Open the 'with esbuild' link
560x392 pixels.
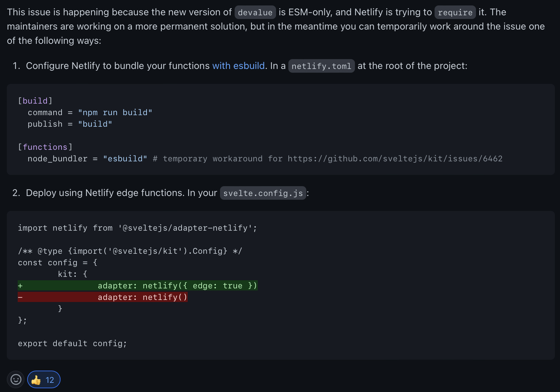pos(238,66)
